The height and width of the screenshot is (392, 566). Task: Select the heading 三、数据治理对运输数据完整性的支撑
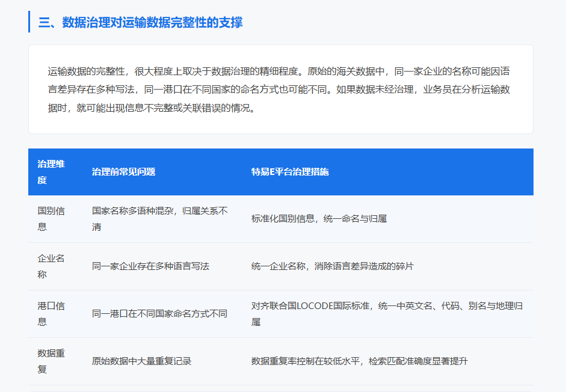click(x=140, y=22)
